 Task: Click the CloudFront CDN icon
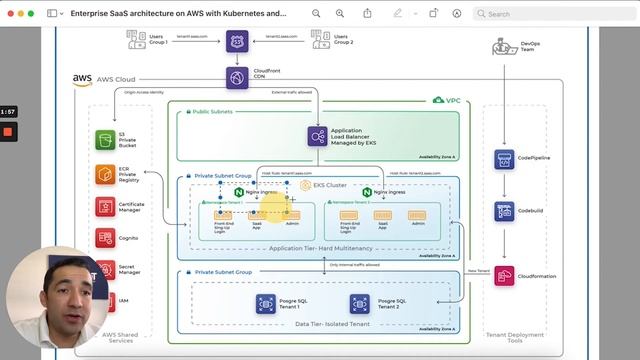[x=237, y=78]
